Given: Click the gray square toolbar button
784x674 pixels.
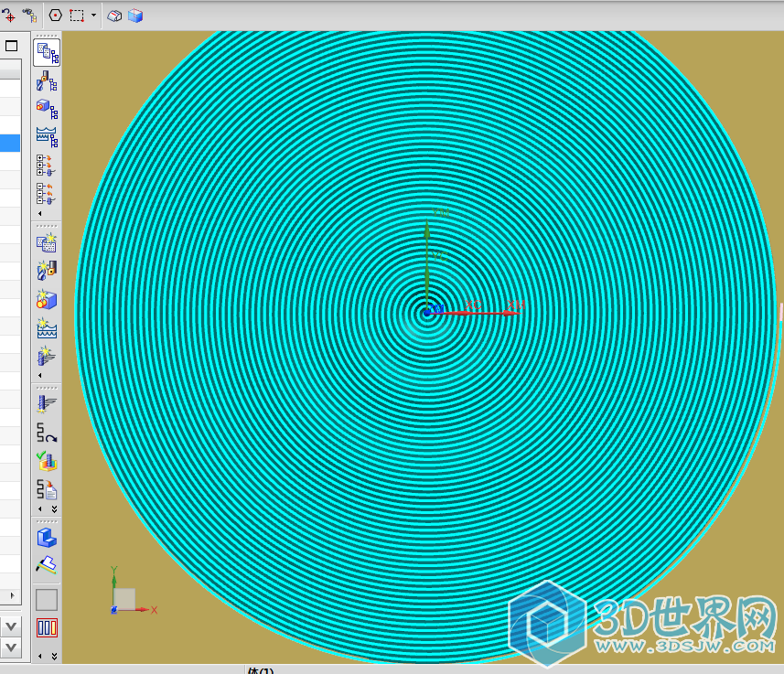Looking at the screenshot, I should pyautogui.click(x=47, y=600).
